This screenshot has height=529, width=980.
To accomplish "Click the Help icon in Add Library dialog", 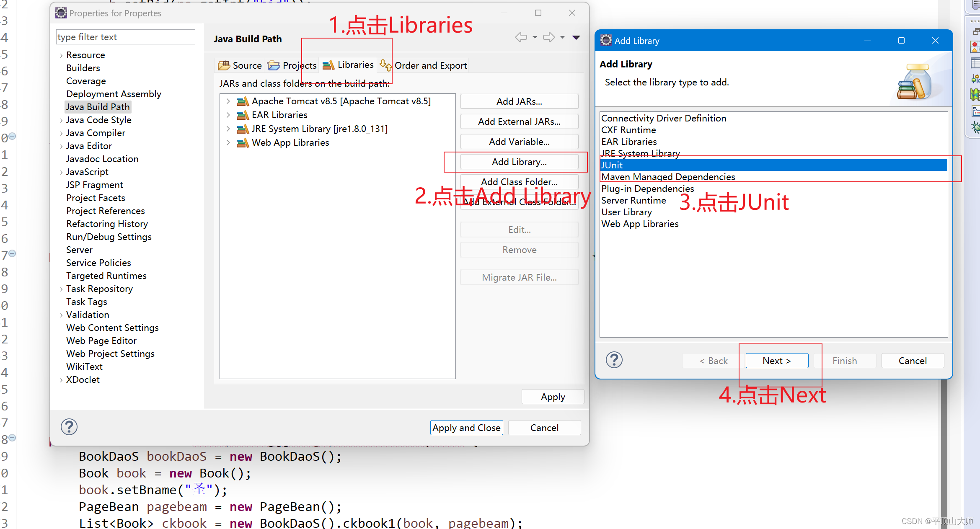I will click(614, 360).
